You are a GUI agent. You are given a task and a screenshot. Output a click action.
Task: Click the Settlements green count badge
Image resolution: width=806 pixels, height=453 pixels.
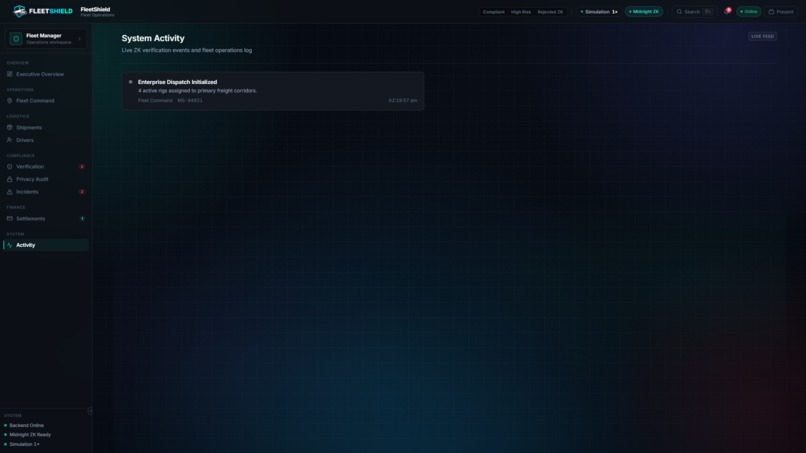point(82,219)
